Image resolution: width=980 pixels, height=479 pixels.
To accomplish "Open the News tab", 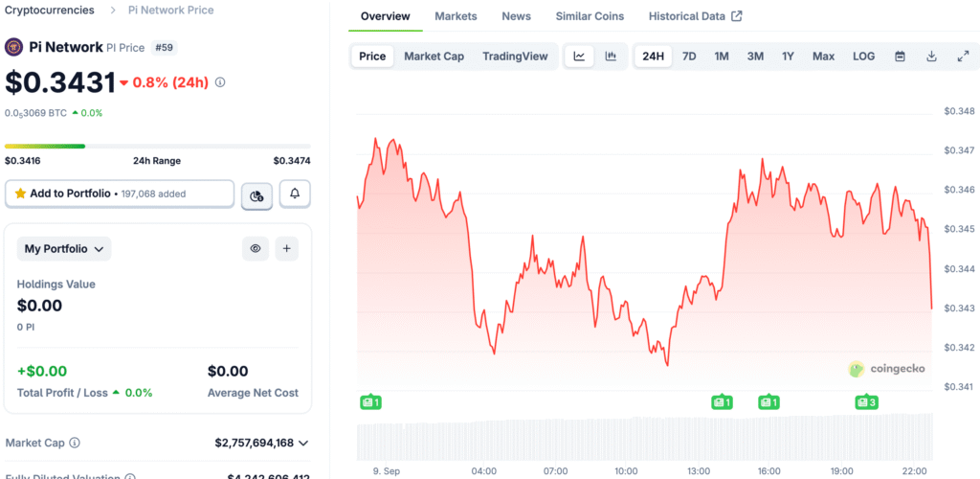I will 516,16.
